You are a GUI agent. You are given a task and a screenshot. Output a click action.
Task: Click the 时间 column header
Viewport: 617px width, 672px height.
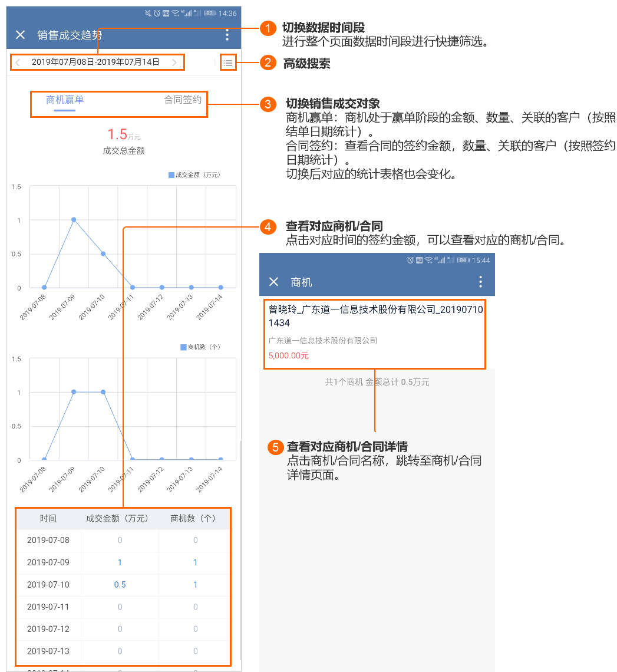(48, 519)
